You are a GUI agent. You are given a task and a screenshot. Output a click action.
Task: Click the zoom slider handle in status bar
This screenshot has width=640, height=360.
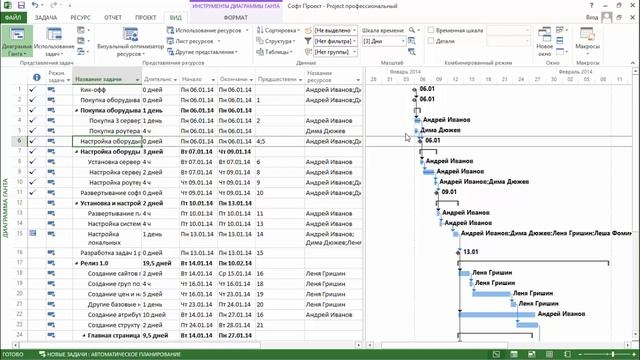coord(612,354)
